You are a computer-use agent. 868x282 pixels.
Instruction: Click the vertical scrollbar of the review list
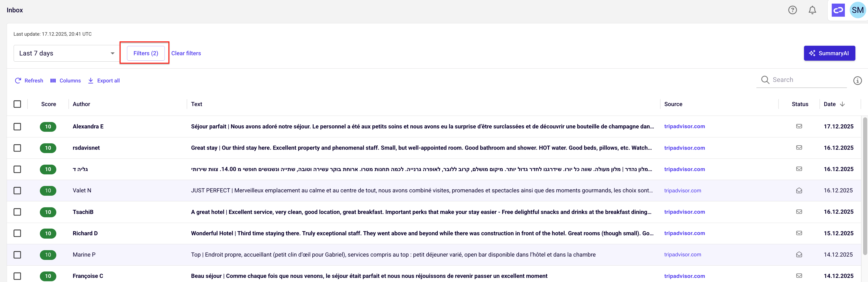click(x=865, y=186)
